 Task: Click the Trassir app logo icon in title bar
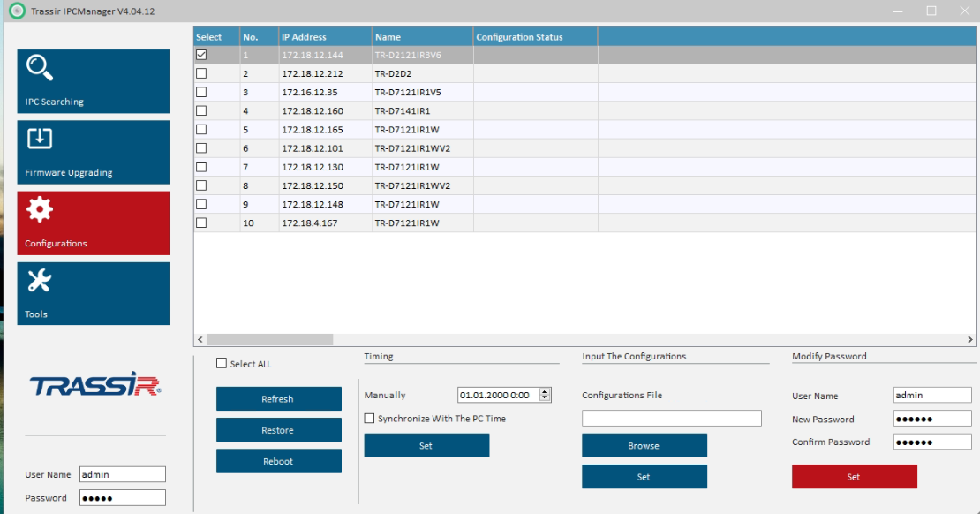pos(18,11)
